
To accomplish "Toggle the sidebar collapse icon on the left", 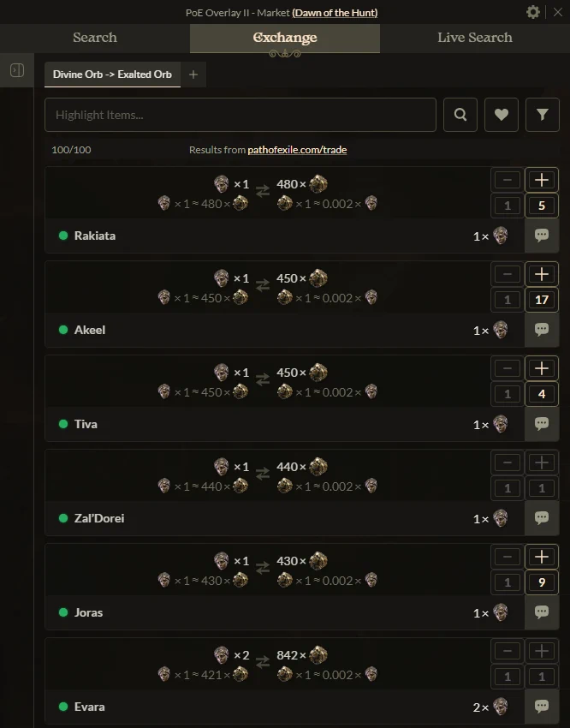I will (x=16, y=69).
